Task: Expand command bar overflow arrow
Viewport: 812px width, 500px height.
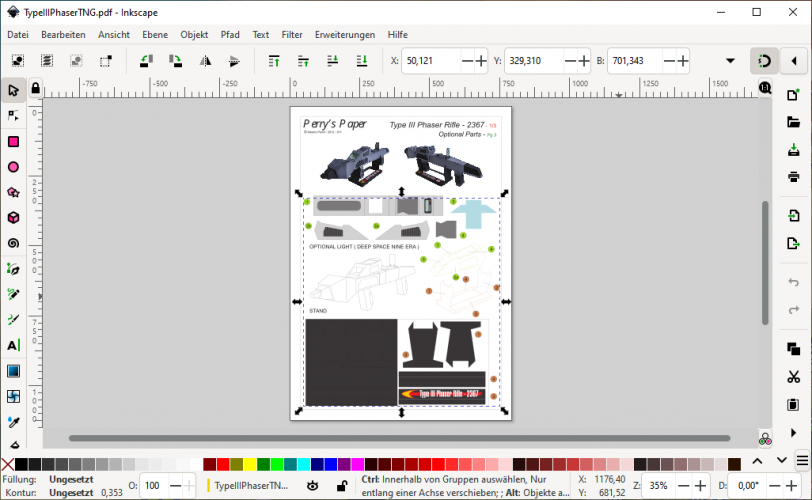Action: pyautogui.click(x=793, y=433)
